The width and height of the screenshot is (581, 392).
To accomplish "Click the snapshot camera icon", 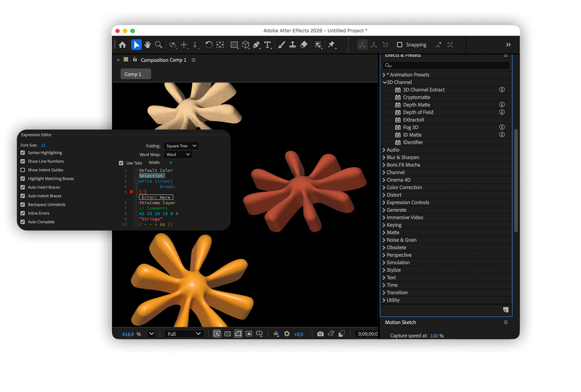I will click(320, 334).
